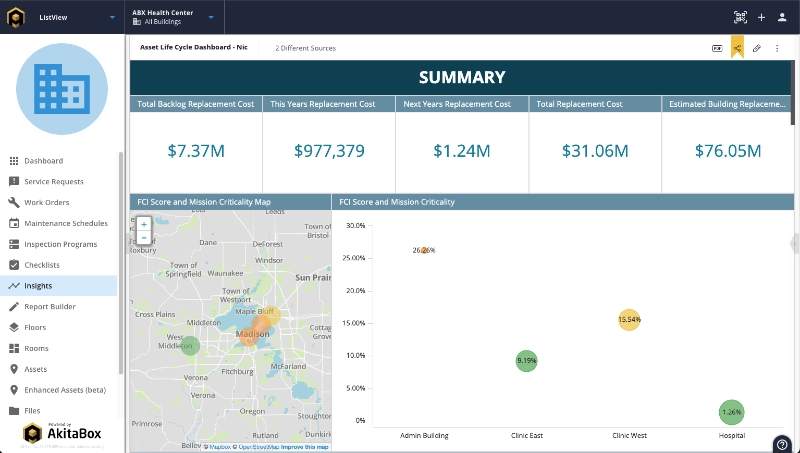Go to Work Orders in sidebar
Viewport: 800px width, 453px height.
[x=46, y=202]
